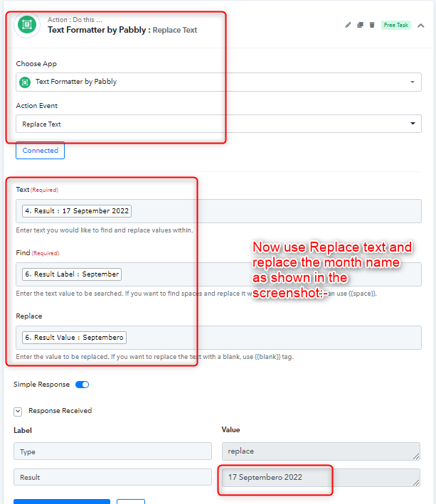Click the Text Formatter app icon in header
The width and height of the screenshot is (436, 504).
click(x=27, y=25)
